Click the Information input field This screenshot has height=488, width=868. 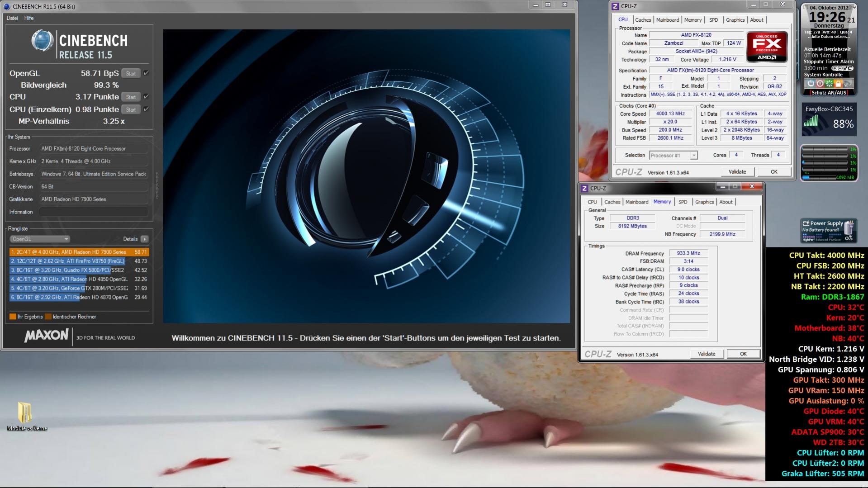pyautogui.click(x=94, y=212)
